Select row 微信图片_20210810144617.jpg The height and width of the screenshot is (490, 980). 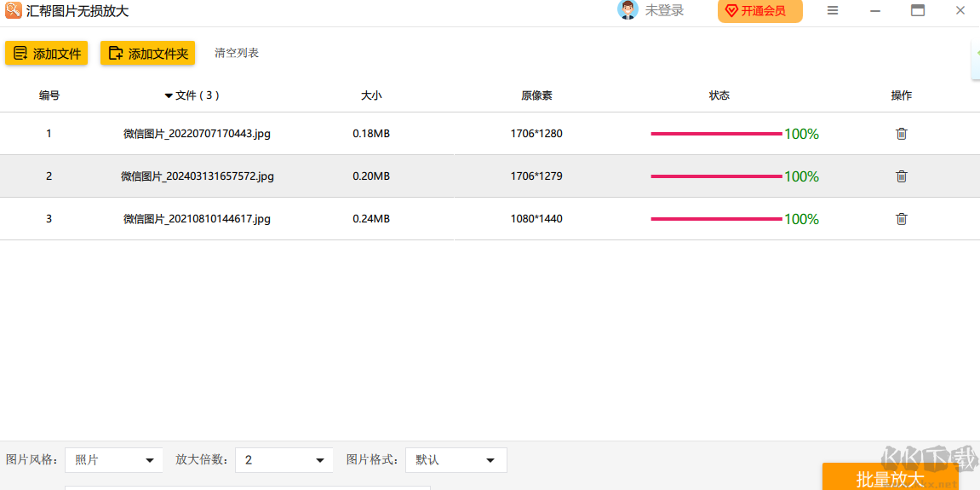tap(197, 219)
